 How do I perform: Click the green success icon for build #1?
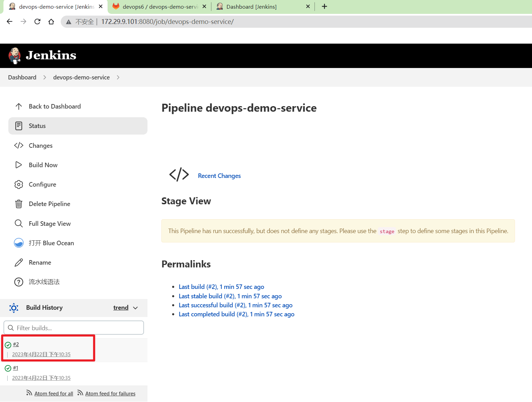8,368
